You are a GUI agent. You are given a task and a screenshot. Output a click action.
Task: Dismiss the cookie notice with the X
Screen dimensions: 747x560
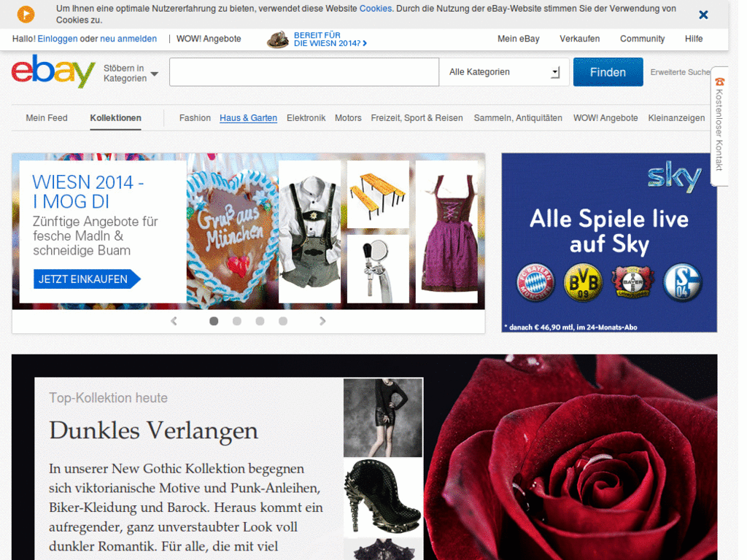tap(703, 15)
